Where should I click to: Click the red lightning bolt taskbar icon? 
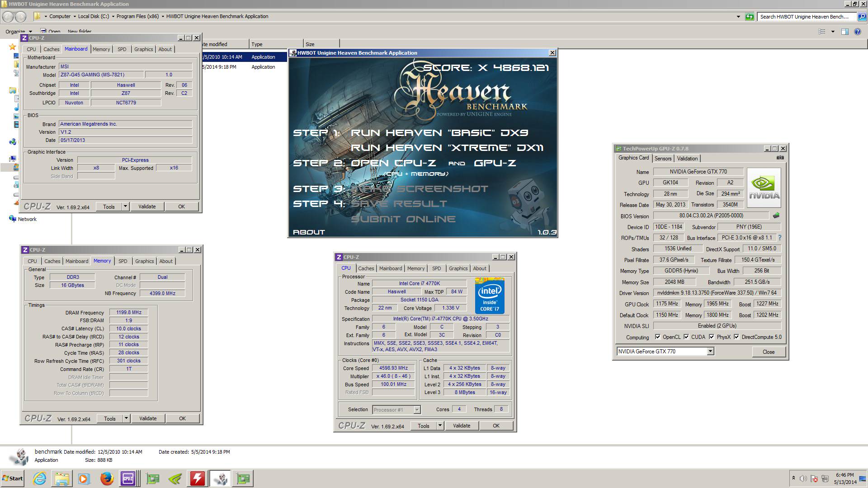click(198, 479)
